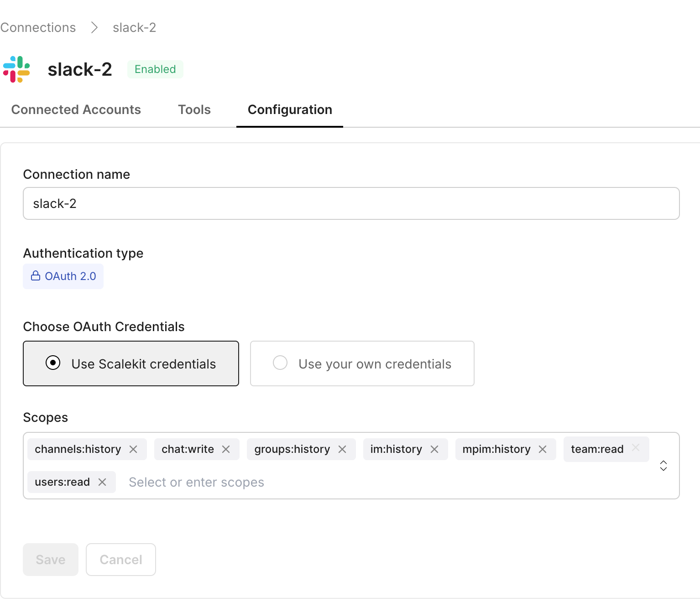Expand the scopes dropdown chevron
Screen dimensions: 700x602
[663, 466]
